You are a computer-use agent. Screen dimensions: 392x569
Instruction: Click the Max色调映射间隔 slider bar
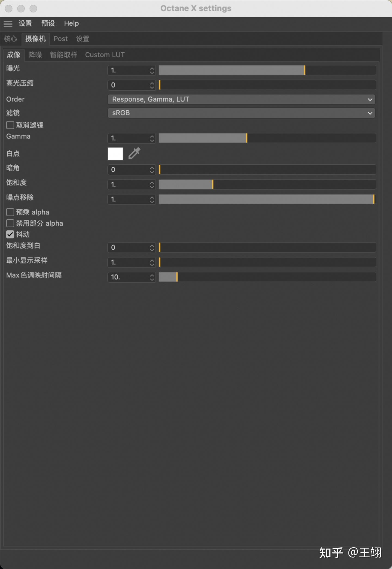267,277
